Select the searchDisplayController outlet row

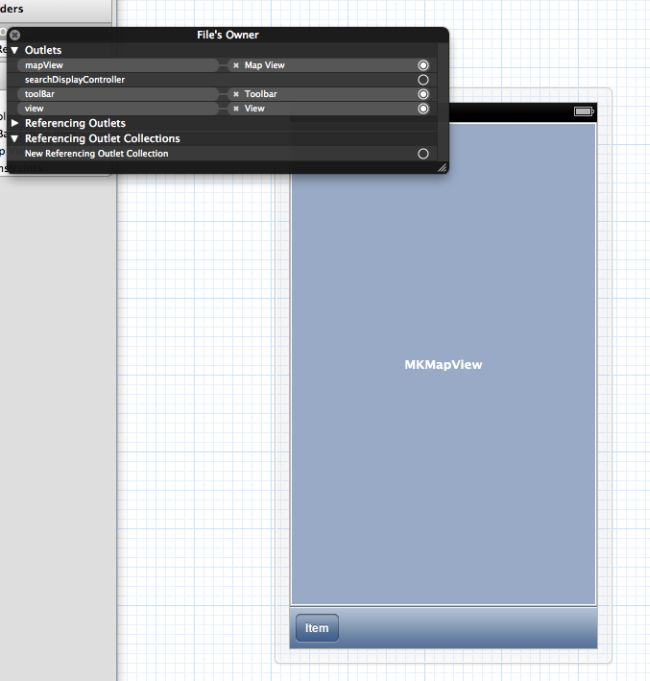(222, 79)
